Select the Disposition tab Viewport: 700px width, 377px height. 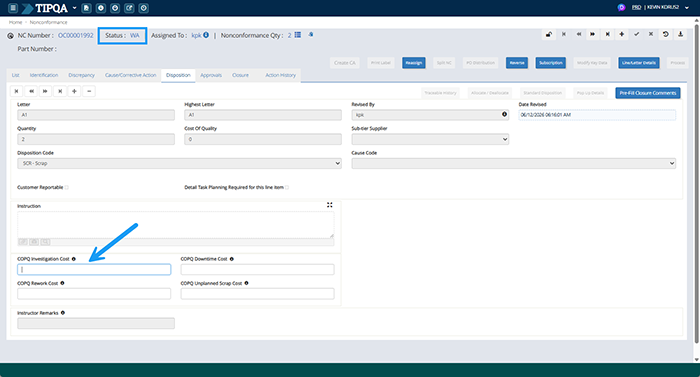point(178,75)
